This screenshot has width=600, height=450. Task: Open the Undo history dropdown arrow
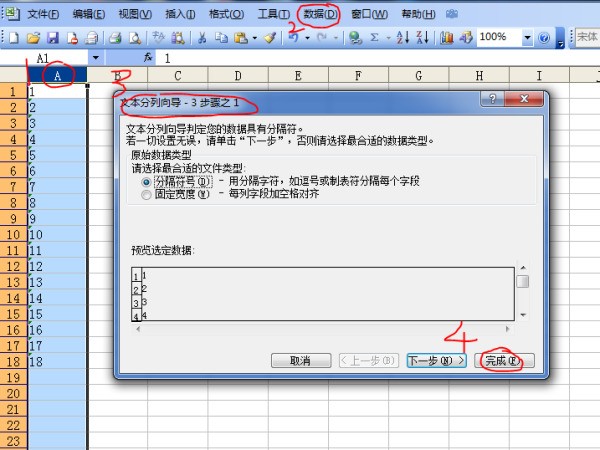click(307, 38)
